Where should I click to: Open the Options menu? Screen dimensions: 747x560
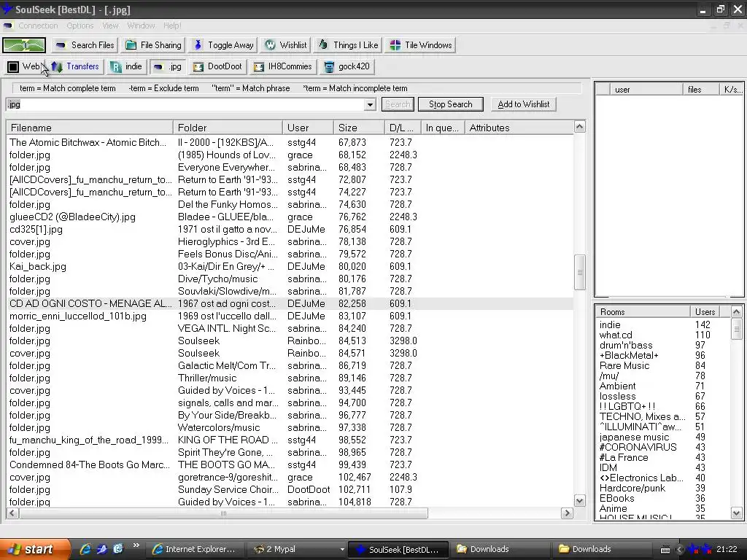[x=80, y=26]
